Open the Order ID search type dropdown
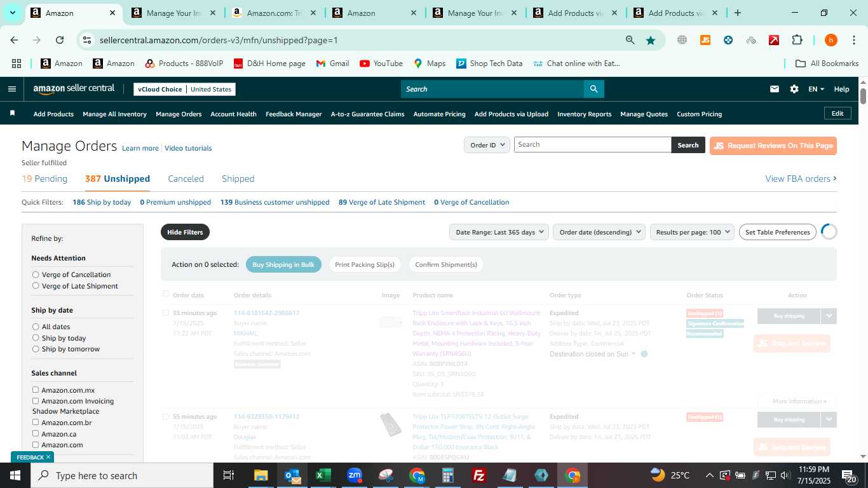Screen dimensions: 868x488 pos(487,145)
